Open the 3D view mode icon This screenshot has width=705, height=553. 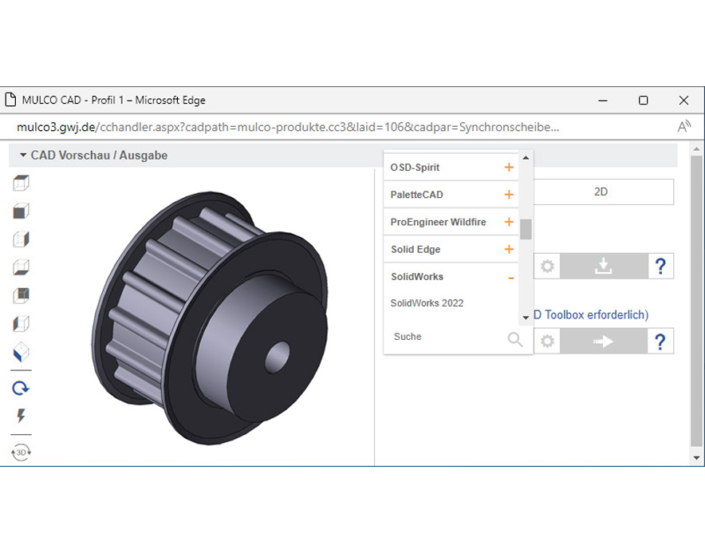pyautogui.click(x=21, y=452)
